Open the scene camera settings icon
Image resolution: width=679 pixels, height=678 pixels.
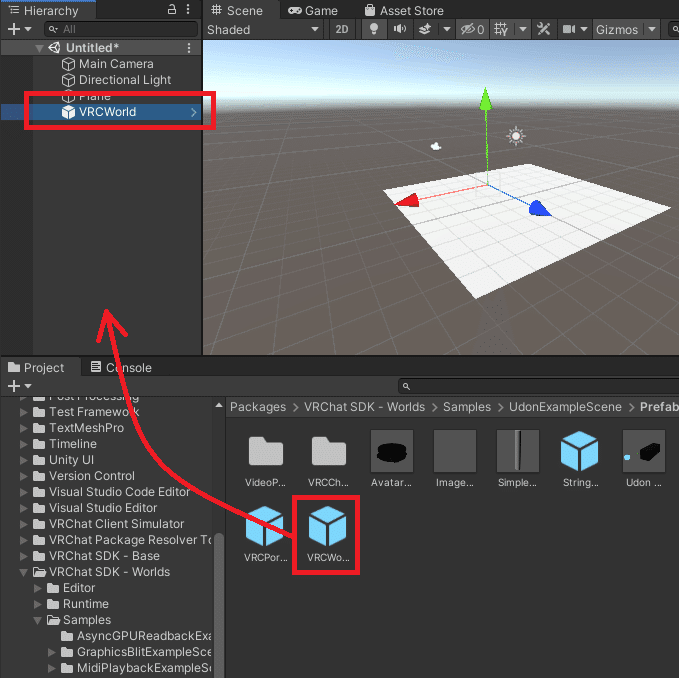tap(569, 29)
